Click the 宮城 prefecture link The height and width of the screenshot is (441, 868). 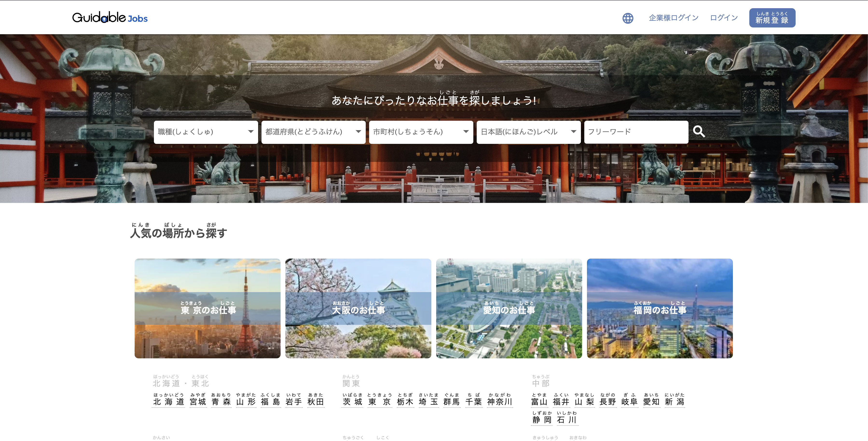[198, 402]
